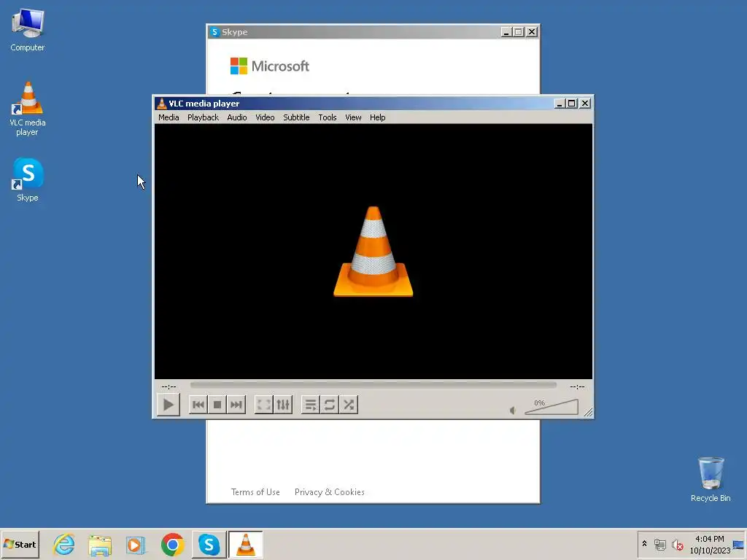The width and height of the screenshot is (747, 560).
Task: Click the Microsoft logo in Skype window
Action: (270, 66)
